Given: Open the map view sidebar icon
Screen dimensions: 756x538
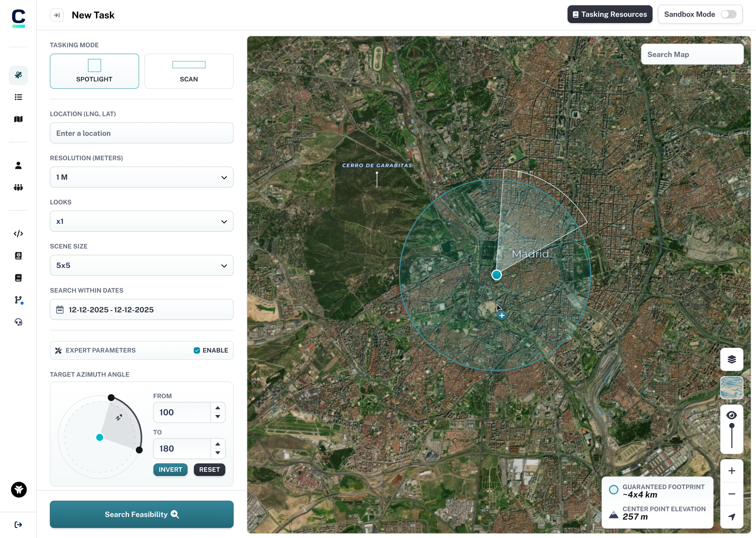Looking at the screenshot, I should 18,119.
